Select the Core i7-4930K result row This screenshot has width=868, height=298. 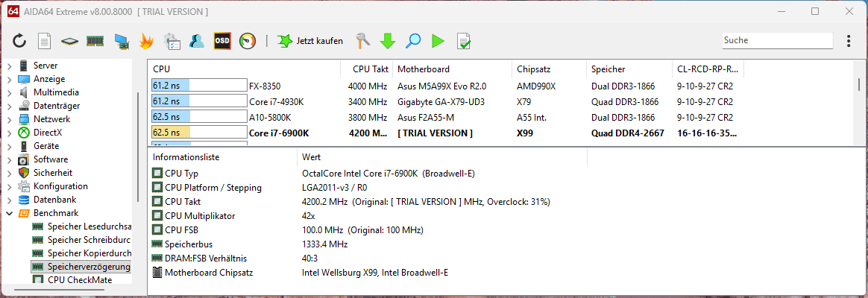[x=446, y=102]
